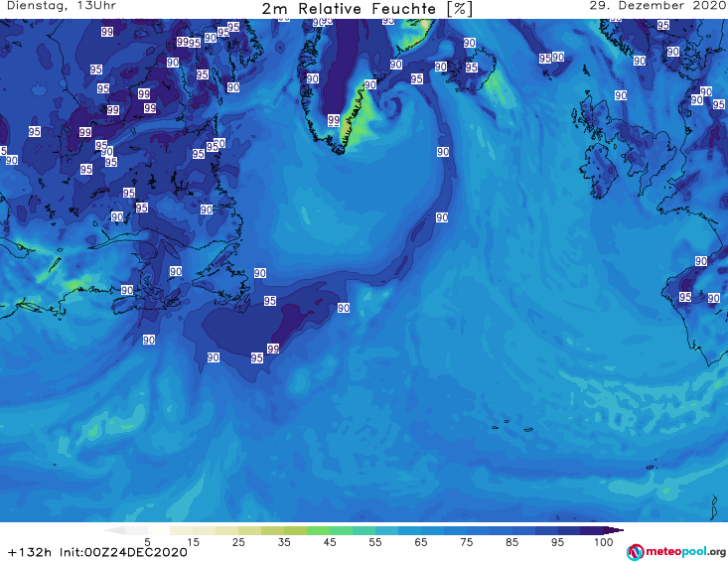This screenshot has height=562, width=728.
Task: Click the legend tick value 35
Action: click(284, 542)
